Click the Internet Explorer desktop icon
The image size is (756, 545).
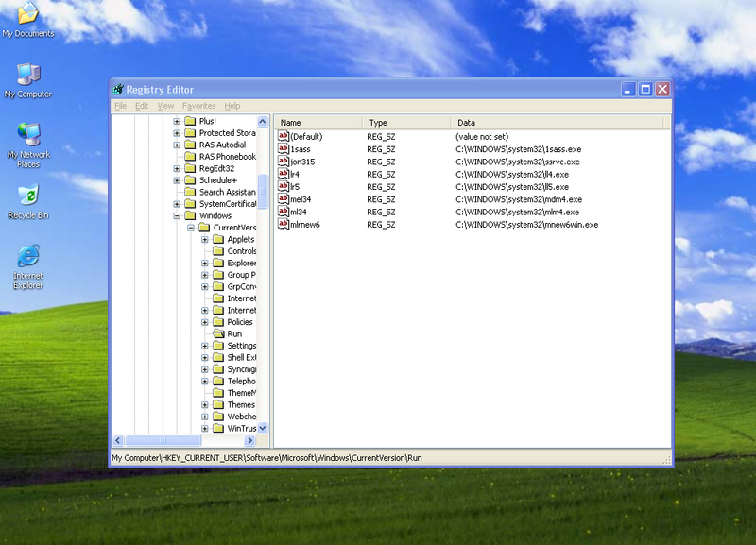point(28,256)
